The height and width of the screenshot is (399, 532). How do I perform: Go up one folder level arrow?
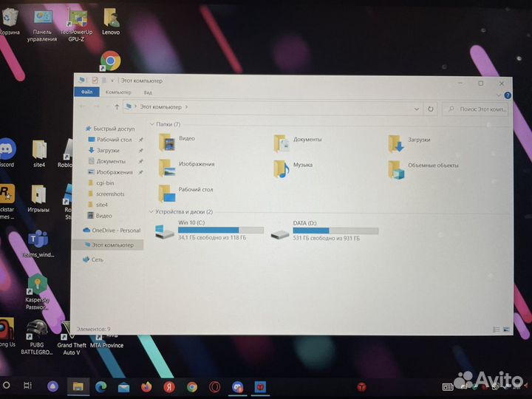(x=117, y=107)
